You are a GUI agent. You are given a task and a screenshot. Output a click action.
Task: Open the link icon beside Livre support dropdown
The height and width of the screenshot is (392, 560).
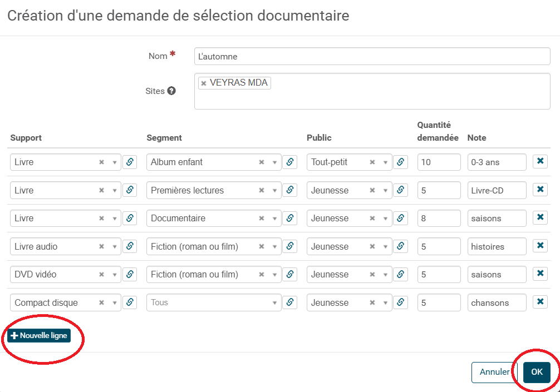click(130, 162)
